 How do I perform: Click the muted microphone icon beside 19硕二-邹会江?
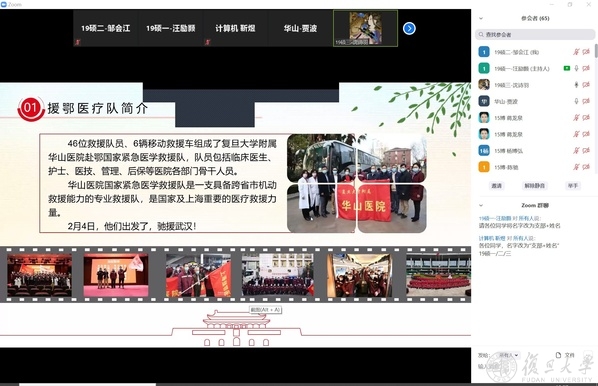[576, 52]
